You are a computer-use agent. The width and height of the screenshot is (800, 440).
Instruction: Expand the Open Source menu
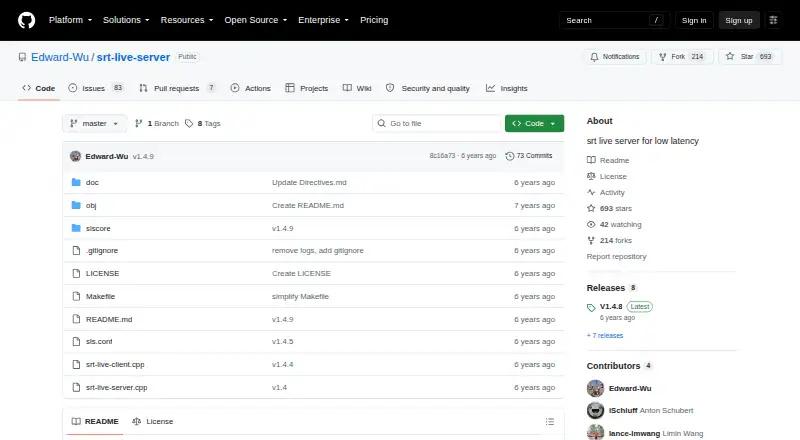256,20
